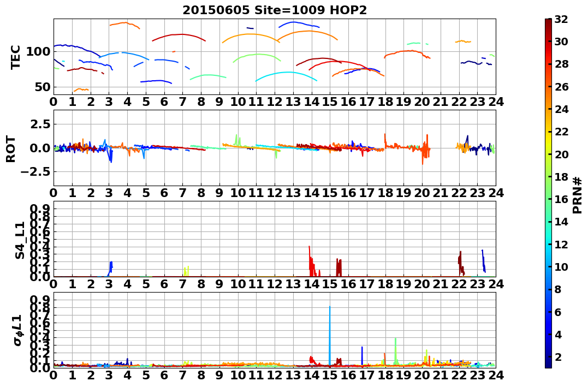Click the '16' tick on the PRN colorbar

(x=561, y=199)
